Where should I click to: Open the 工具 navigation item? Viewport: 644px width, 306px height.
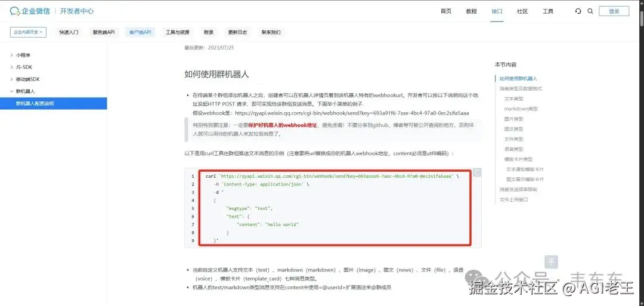547,11
